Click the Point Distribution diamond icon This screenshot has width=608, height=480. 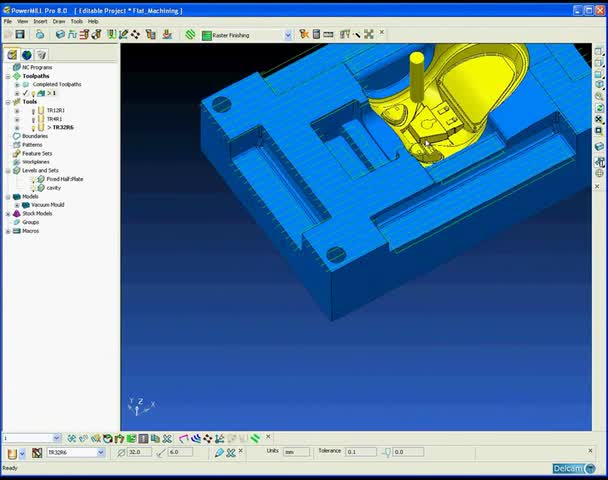coord(135,35)
